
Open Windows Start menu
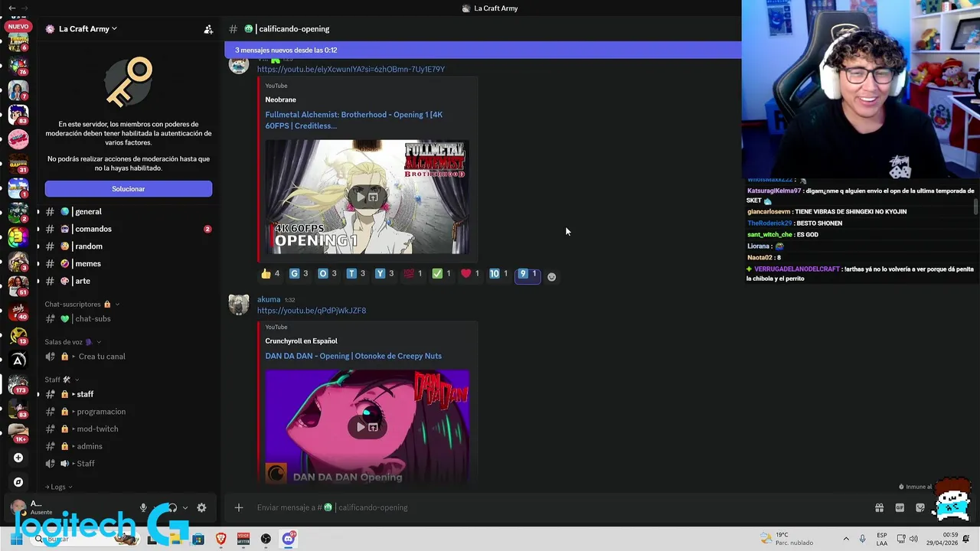click(16, 540)
